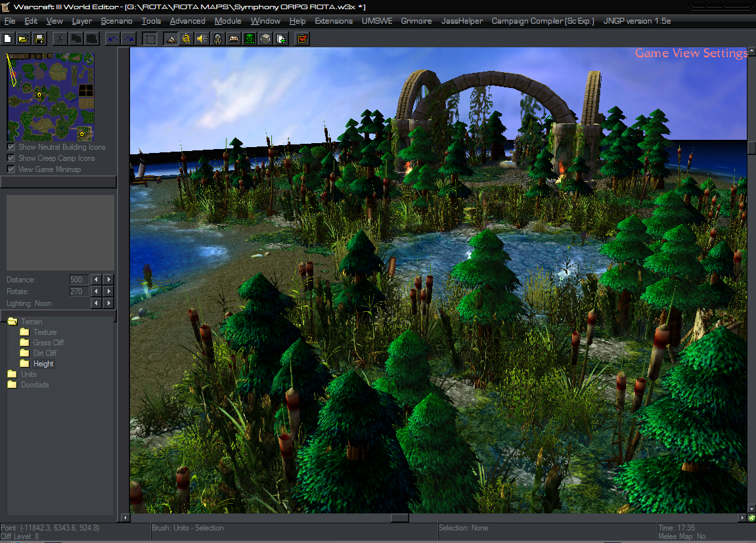This screenshot has height=543, width=756.
Task: Open the Extensions menu
Action: point(334,21)
